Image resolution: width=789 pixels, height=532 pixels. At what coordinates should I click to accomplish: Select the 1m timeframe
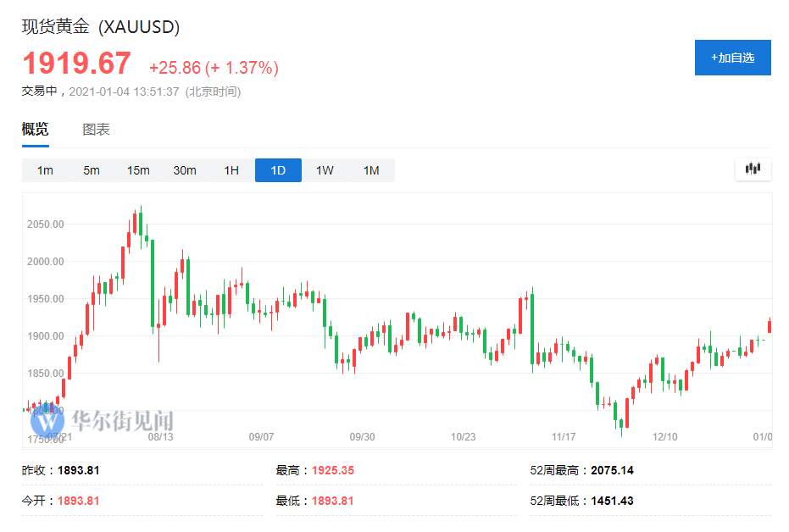click(45, 170)
